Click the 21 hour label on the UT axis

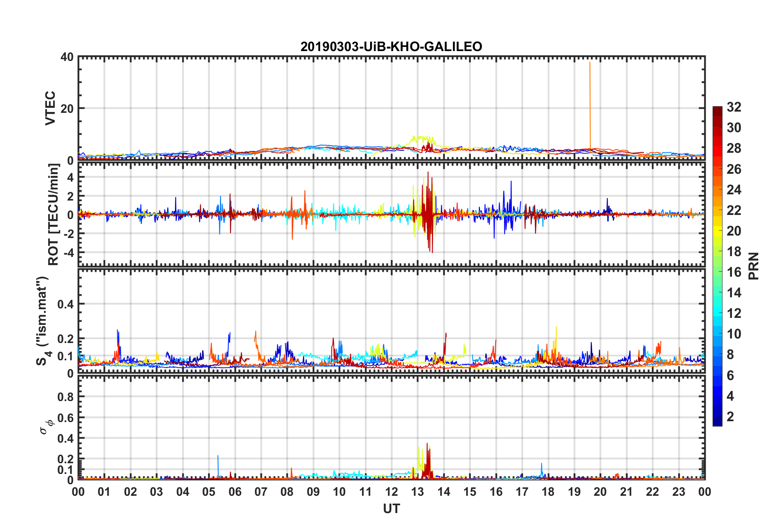tap(627, 492)
